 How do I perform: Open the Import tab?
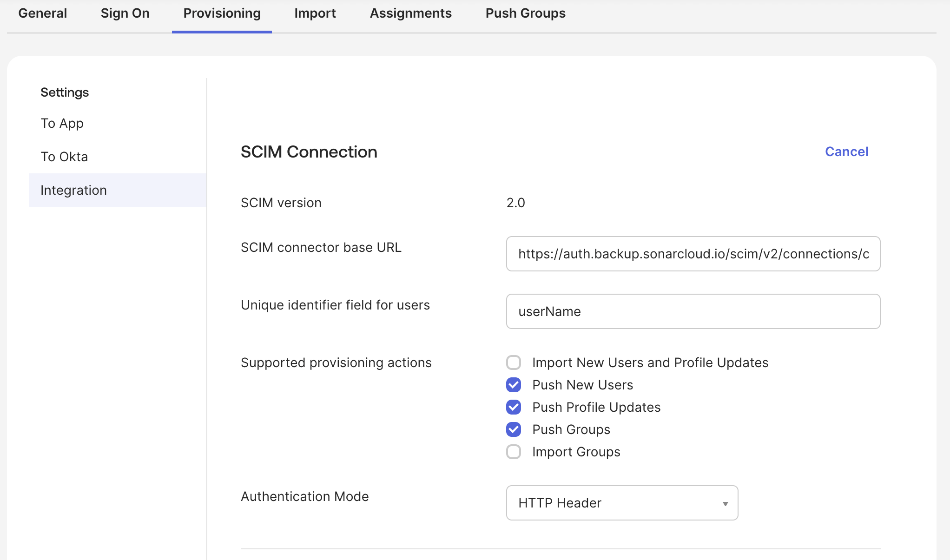point(315,13)
